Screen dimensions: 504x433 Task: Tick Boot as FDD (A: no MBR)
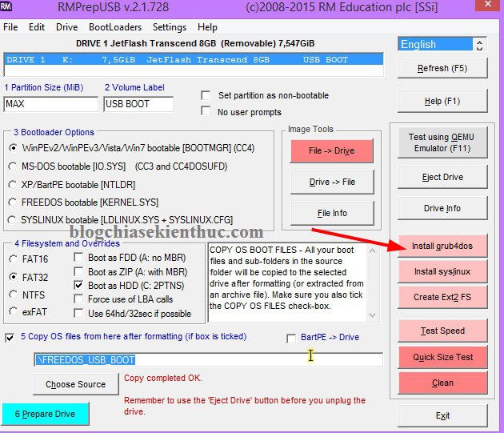tap(78, 257)
